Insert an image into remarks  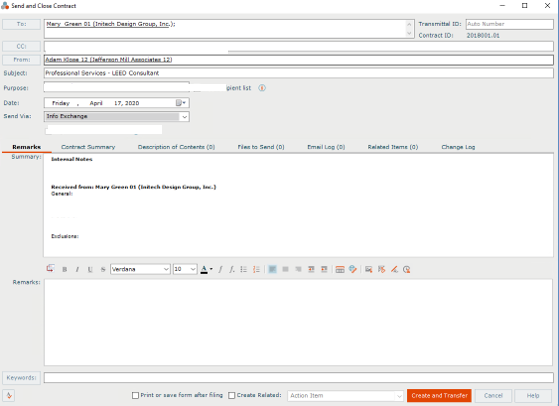369,269
